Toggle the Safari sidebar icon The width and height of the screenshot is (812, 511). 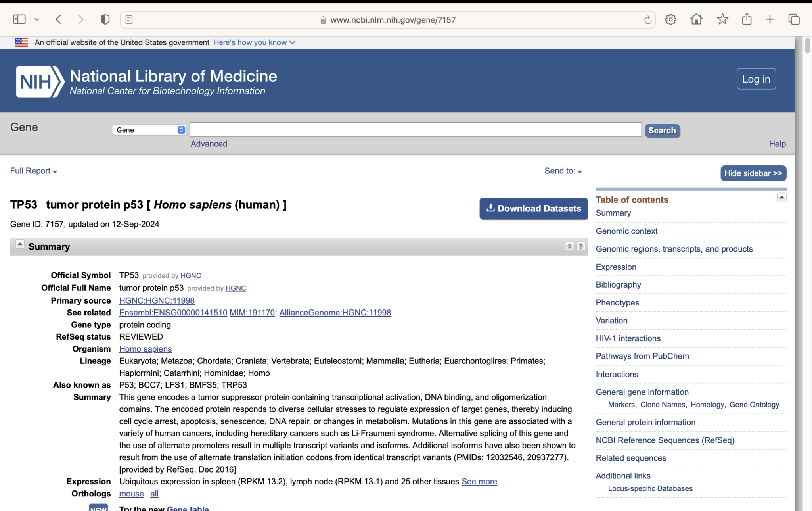[x=19, y=19]
